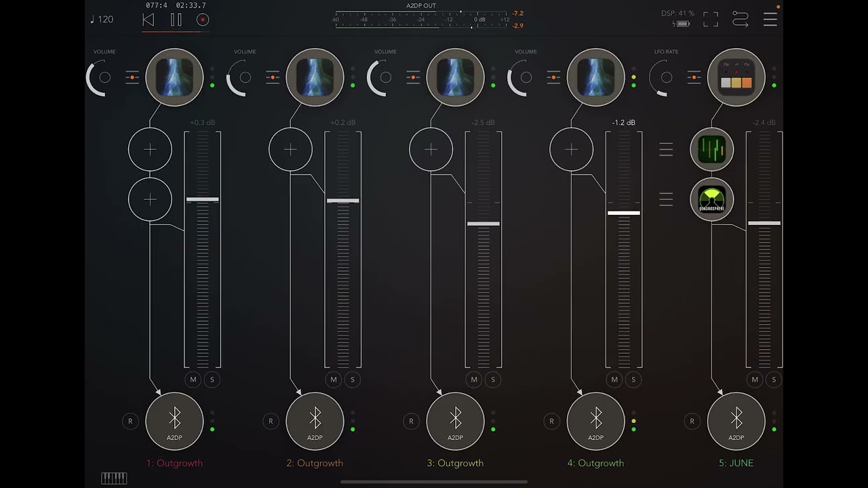The image size is (868, 488).
Task: Add an effect to channel 3
Action: tap(431, 150)
